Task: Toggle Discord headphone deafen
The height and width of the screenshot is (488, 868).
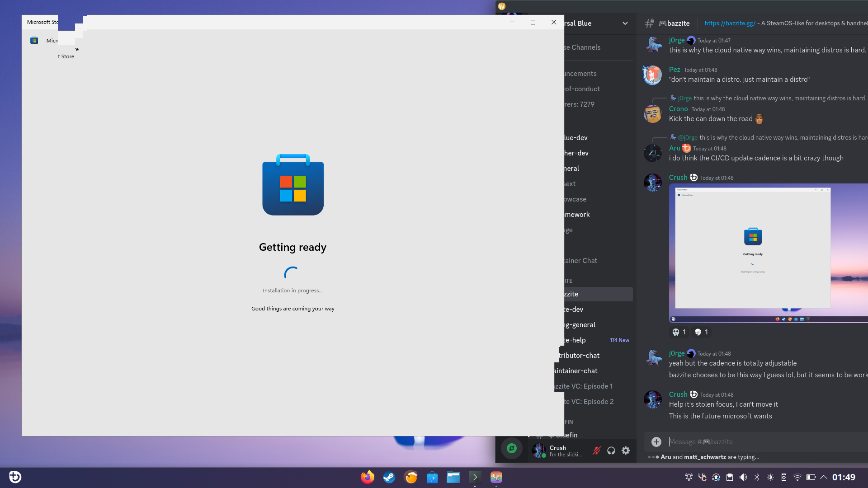Action: tap(611, 450)
